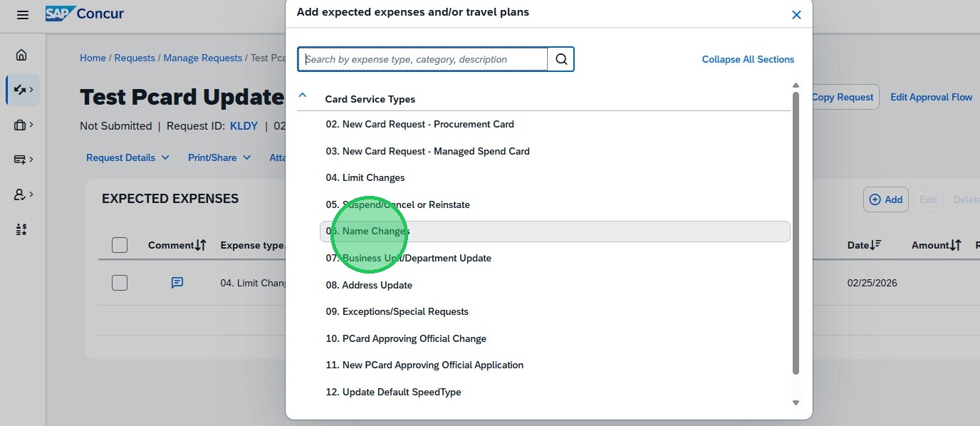Select 05. Suspend/Cancel or Reinstate
The height and width of the screenshot is (426, 980).
(397, 204)
